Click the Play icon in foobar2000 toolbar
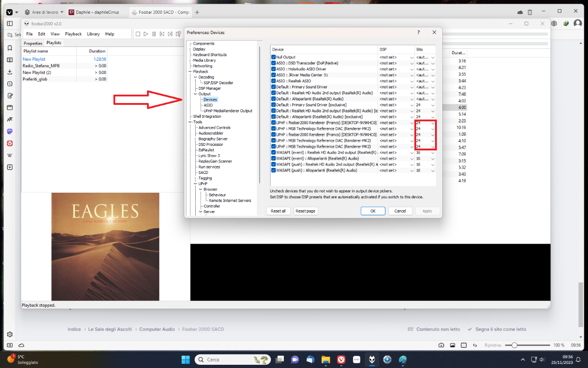This screenshot has height=368, width=588. point(146,34)
